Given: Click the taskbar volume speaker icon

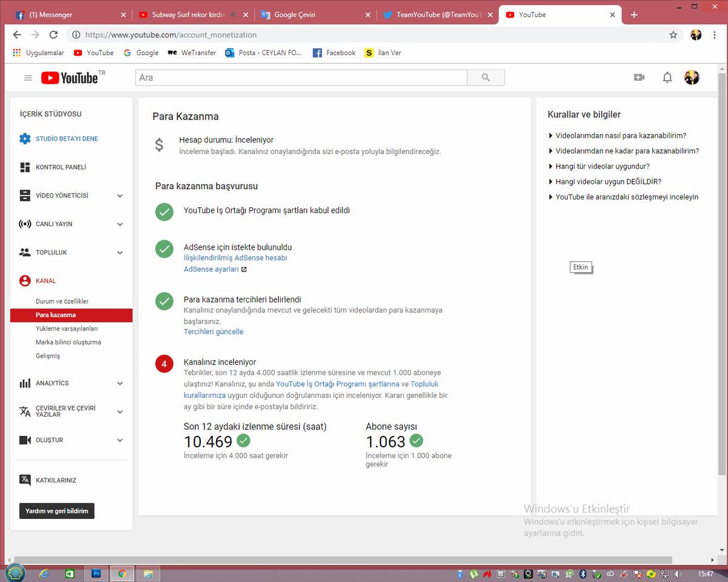Looking at the screenshot, I should pos(679,574).
